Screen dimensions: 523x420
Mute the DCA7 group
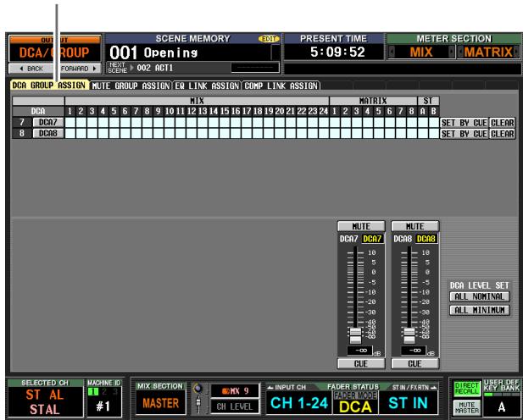point(361,226)
